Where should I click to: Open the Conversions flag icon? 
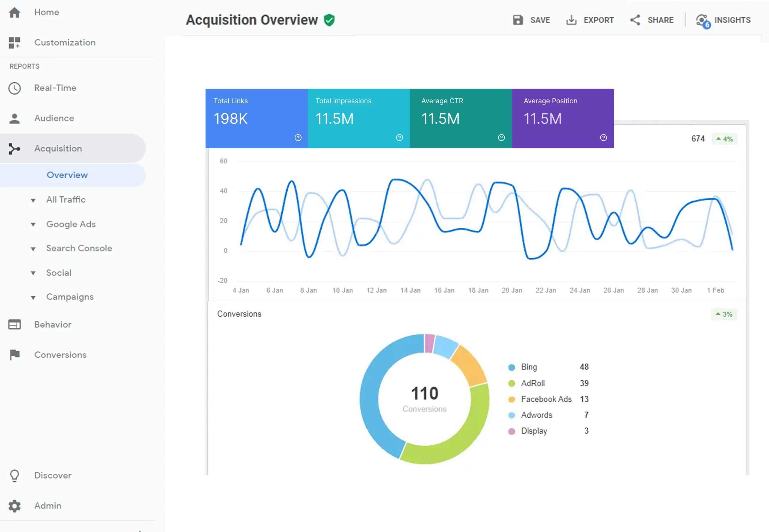14,355
